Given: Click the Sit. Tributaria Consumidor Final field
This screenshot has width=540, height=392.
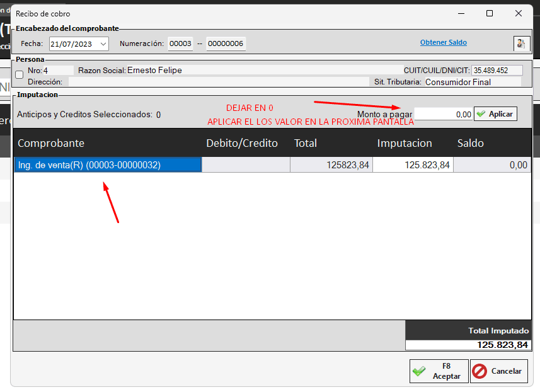Looking at the screenshot, I should point(472,82).
